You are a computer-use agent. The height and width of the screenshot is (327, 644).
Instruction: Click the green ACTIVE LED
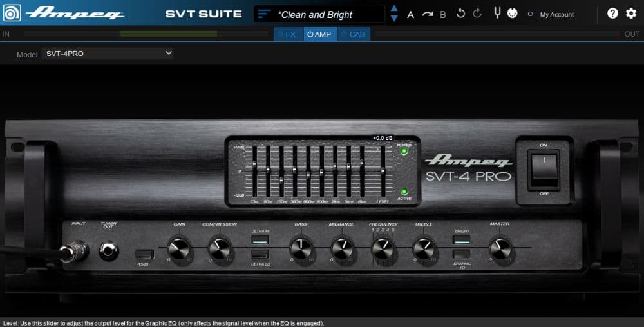click(404, 192)
